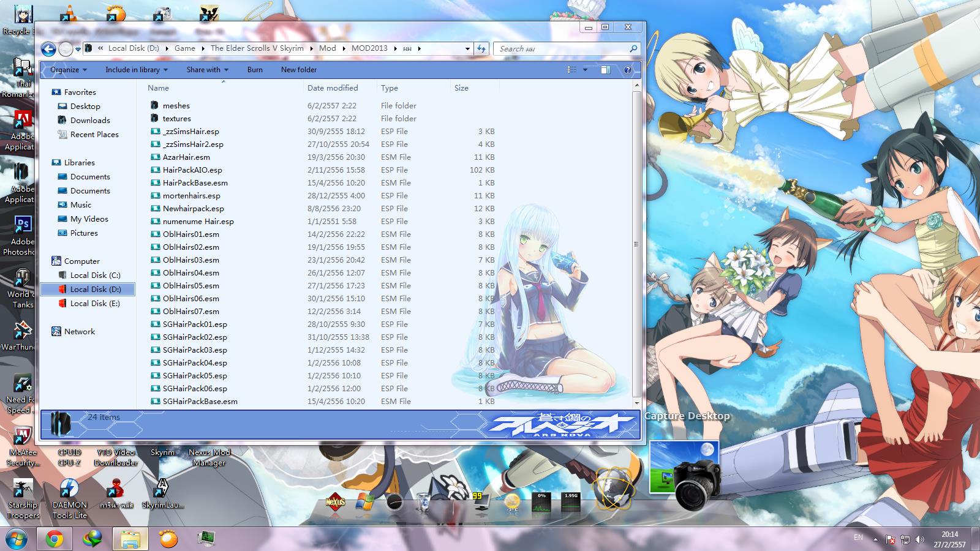Select the meshes folder icon

(x=154, y=106)
